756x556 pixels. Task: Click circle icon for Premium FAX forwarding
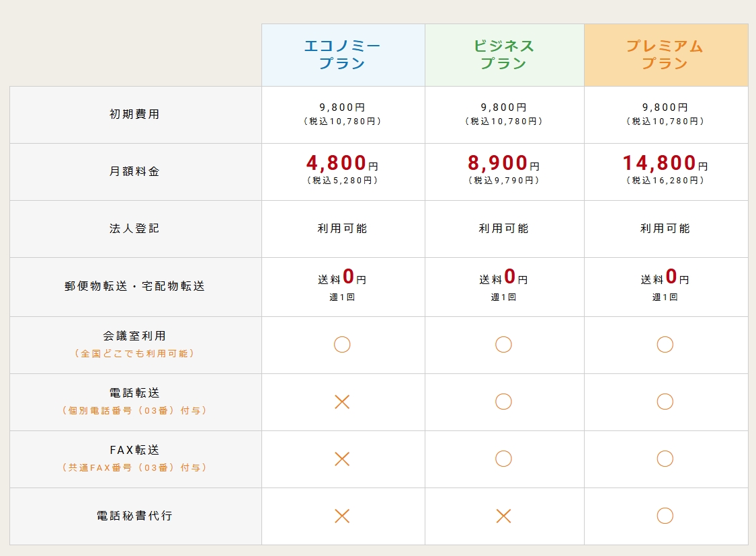665,459
